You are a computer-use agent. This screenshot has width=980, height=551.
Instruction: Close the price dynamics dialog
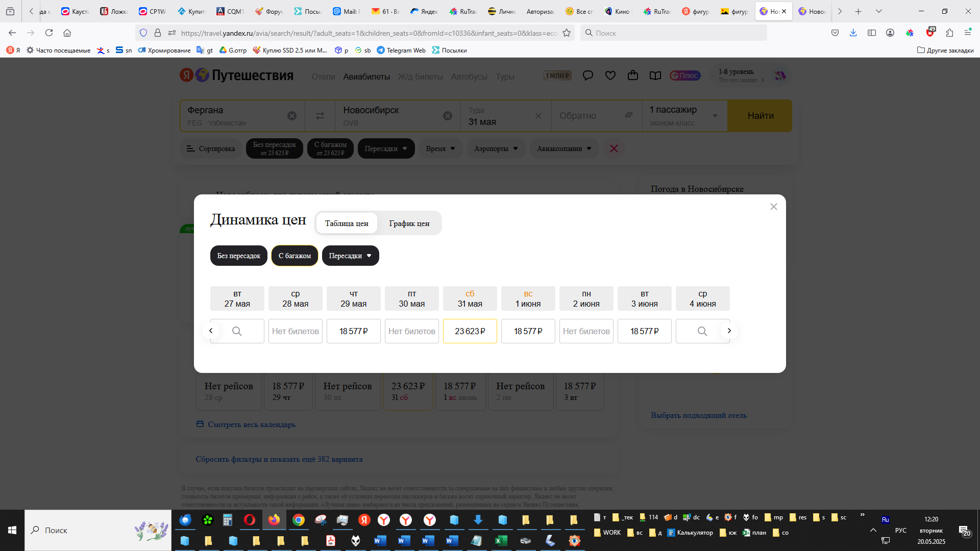pyautogui.click(x=773, y=207)
